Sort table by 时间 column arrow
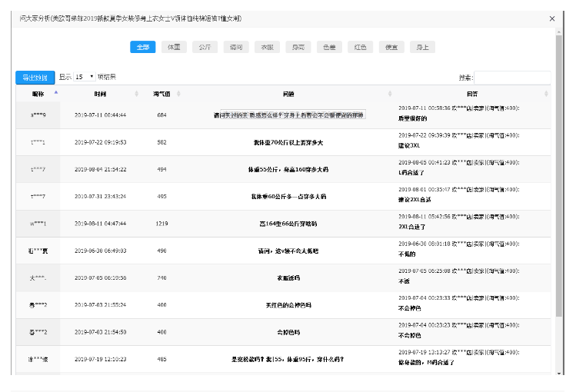 point(137,94)
